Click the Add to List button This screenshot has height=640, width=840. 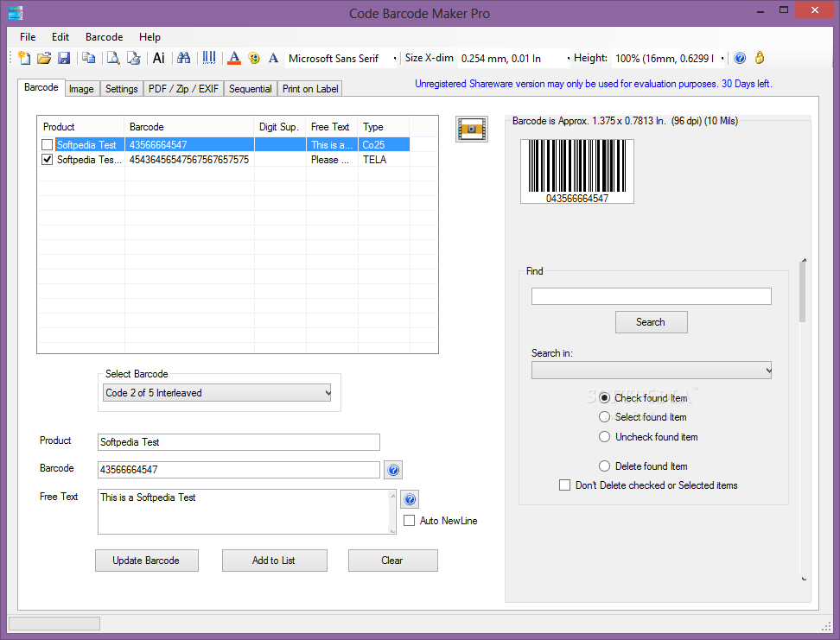tap(274, 560)
